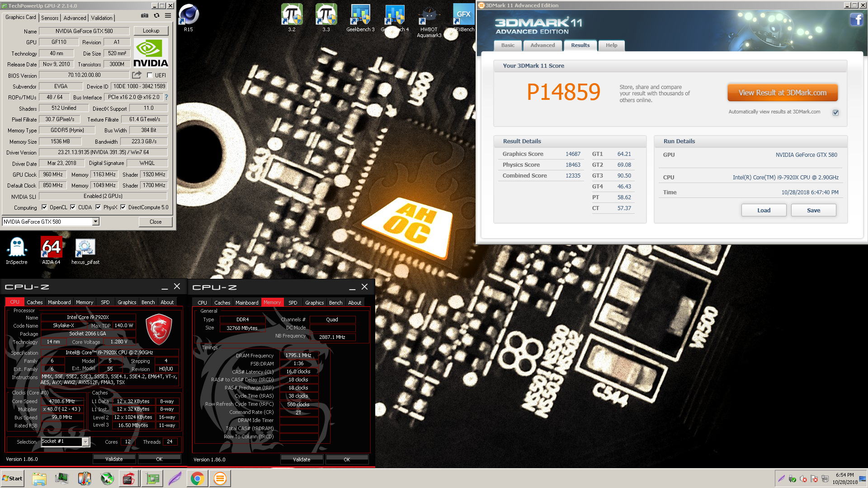868x488 pixels.
Task: Open the 3.3 Pi benchmark shortcut
Action: [x=326, y=18]
